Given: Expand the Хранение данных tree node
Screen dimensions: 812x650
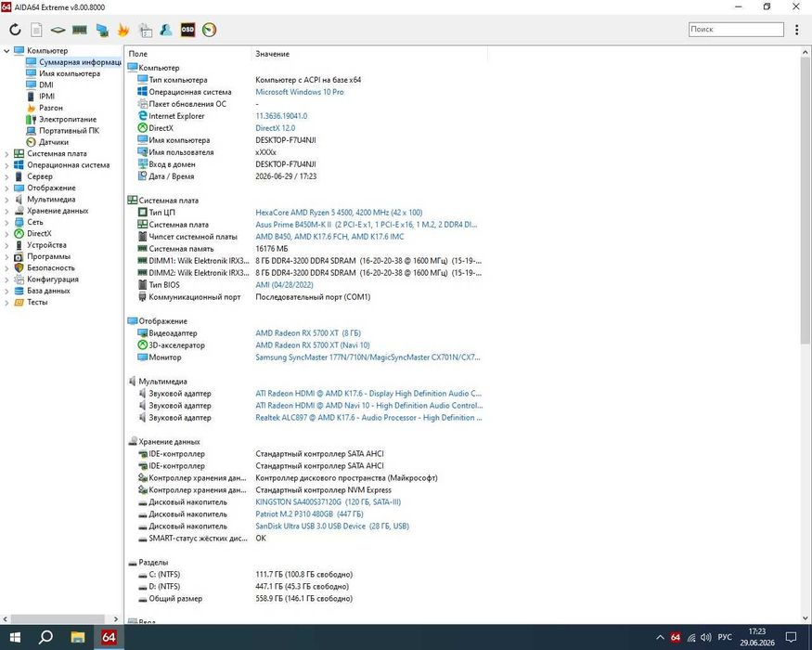Looking at the screenshot, I should 6,211.
